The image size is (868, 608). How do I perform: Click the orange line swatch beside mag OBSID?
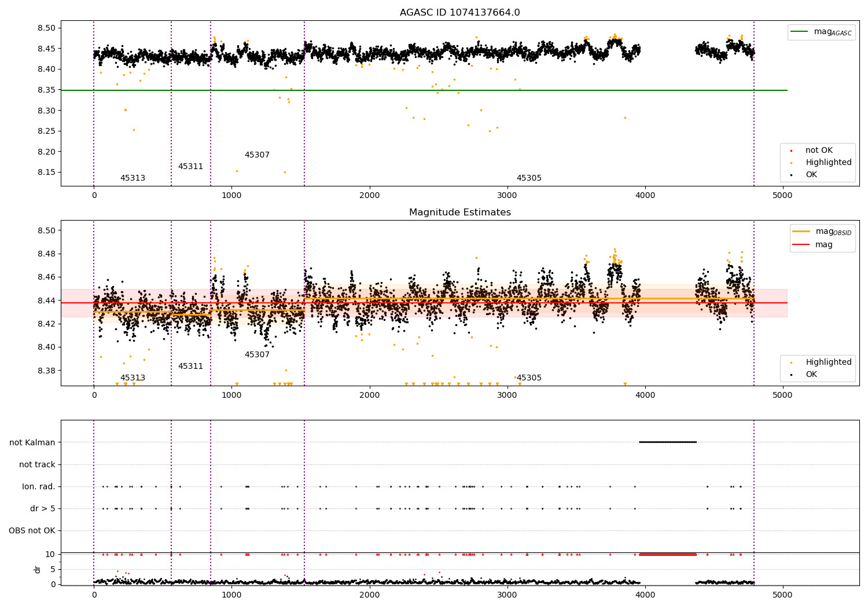click(x=801, y=232)
